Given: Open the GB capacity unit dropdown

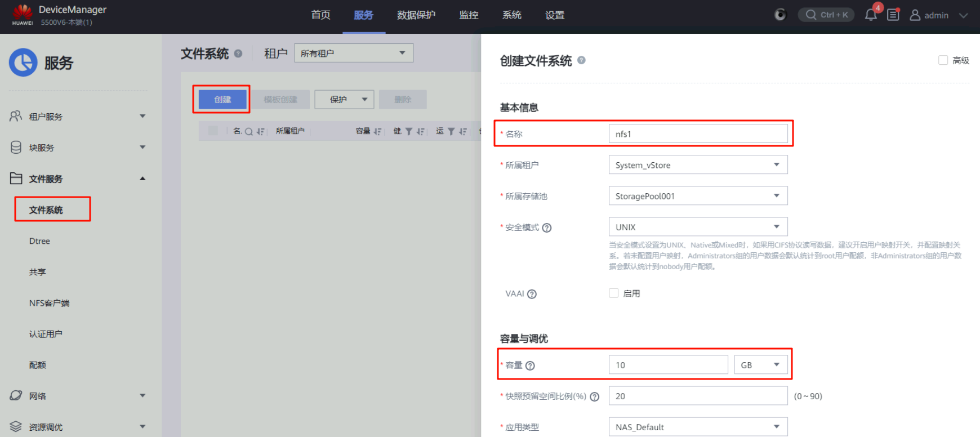Looking at the screenshot, I should click(x=760, y=365).
